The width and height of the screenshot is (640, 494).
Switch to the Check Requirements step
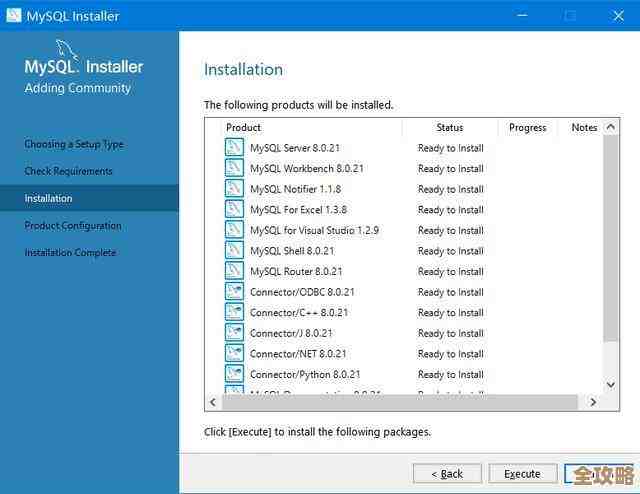tap(68, 171)
